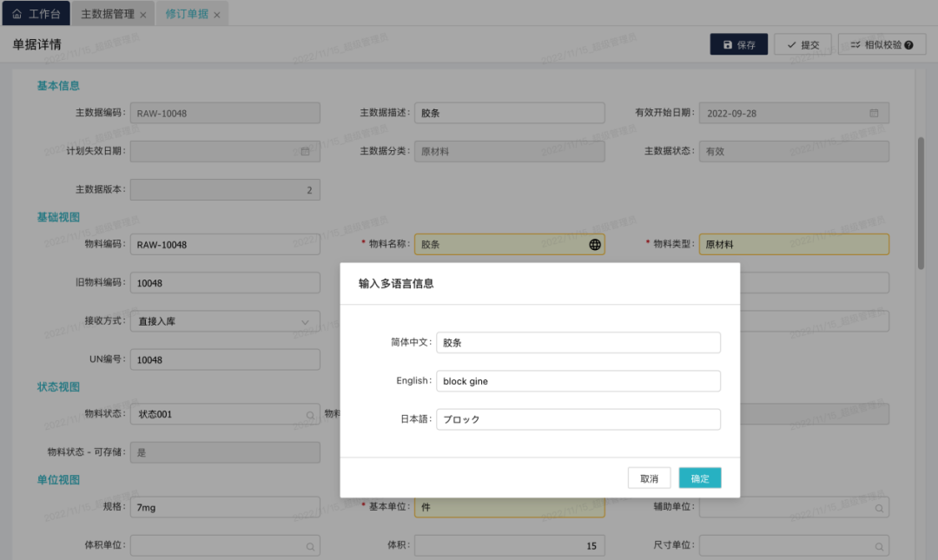Screen dimensions: 938x560
Task: Switch to the 主数据管理 tab
Action: pyautogui.click(x=107, y=14)
